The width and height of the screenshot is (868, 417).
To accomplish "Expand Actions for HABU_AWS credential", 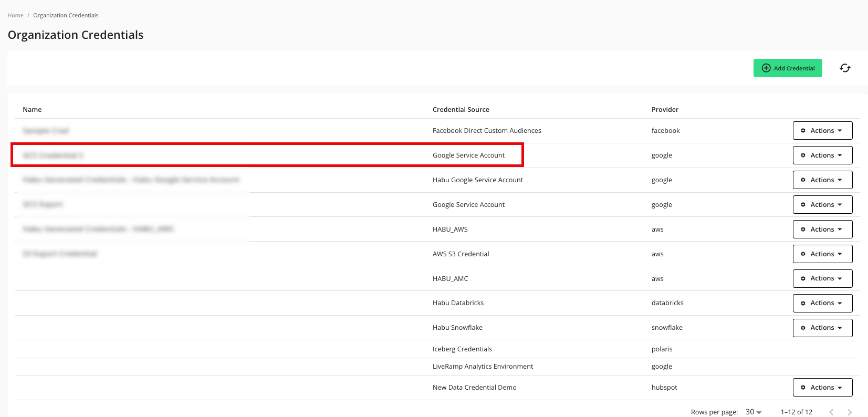I will [x=822, y=230].
